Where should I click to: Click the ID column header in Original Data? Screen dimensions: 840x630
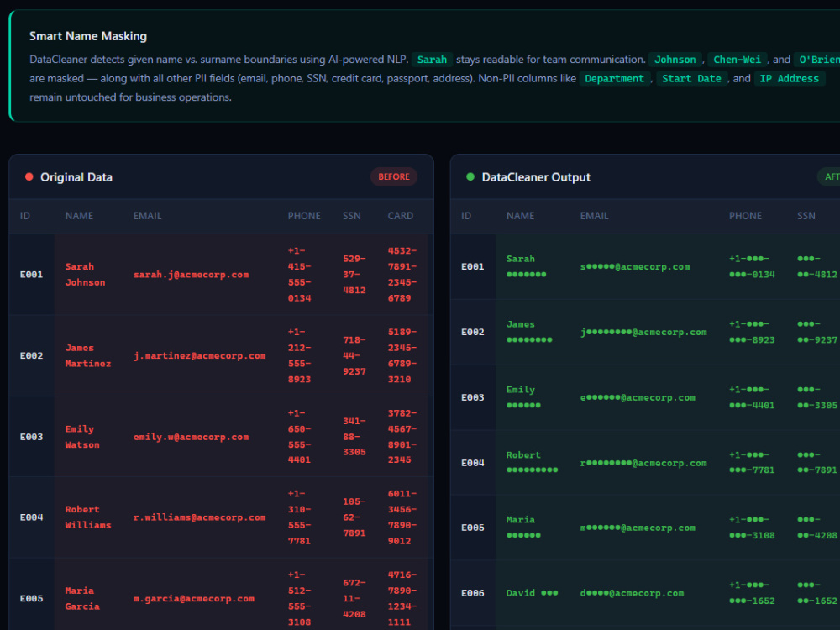[x=25, y=216]
